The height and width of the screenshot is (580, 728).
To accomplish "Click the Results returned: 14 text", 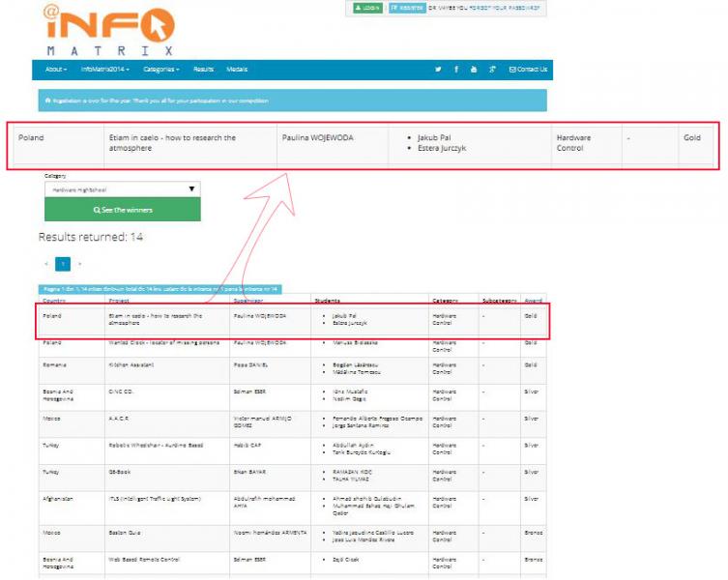I will (91, 237).
